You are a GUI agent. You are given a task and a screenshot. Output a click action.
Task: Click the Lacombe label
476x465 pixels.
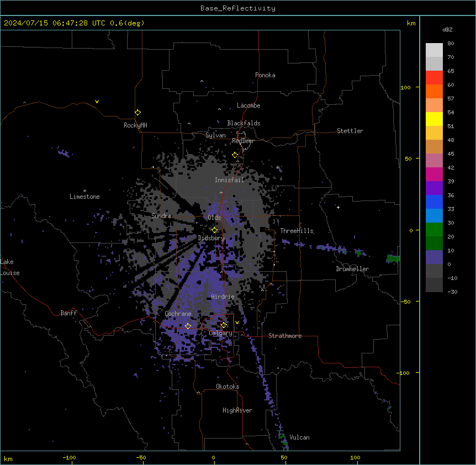tap(248, 105)
